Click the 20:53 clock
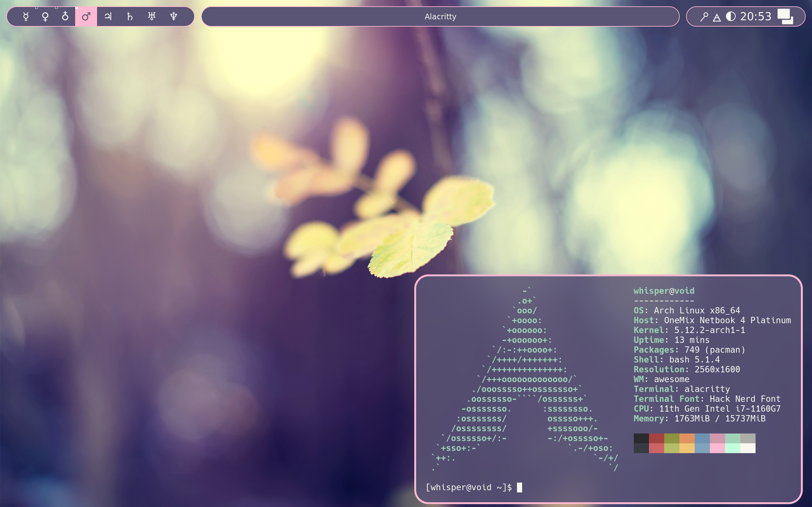The width and height of the screenshot is (812, 507). (756, 16)
